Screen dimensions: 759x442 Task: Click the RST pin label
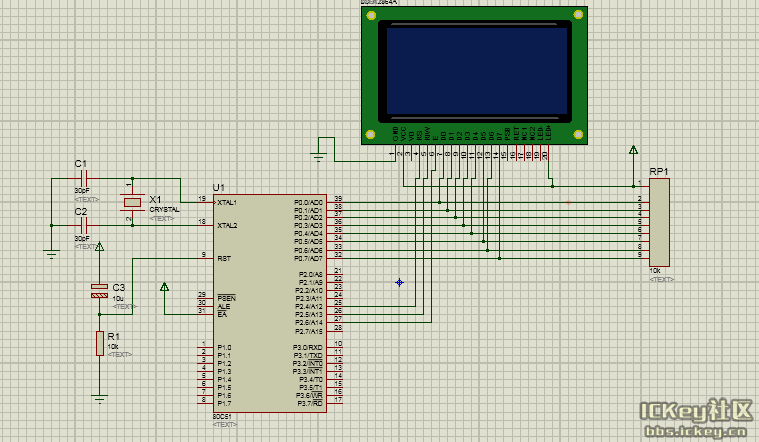pyautogui.click(x=224, y=259)
